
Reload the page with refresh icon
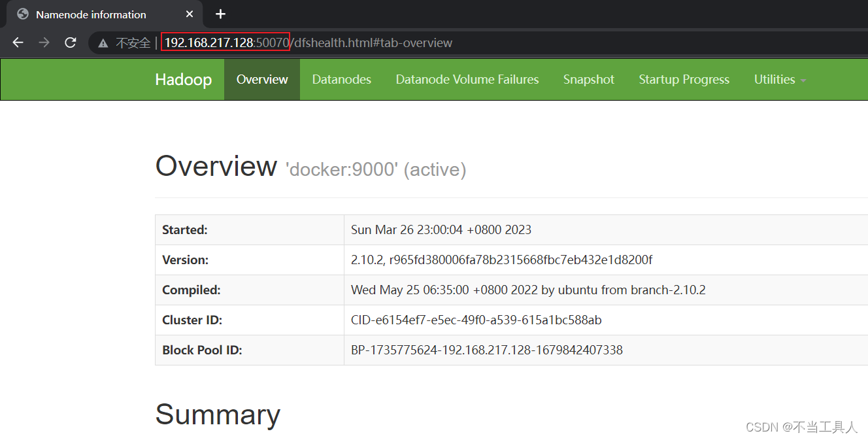71,42
